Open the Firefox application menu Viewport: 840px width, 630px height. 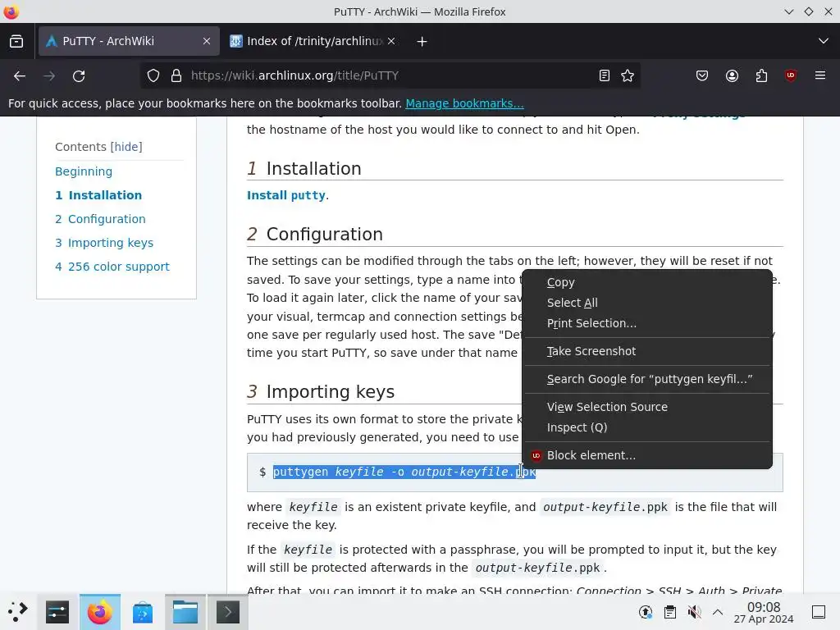coord(820,76)
